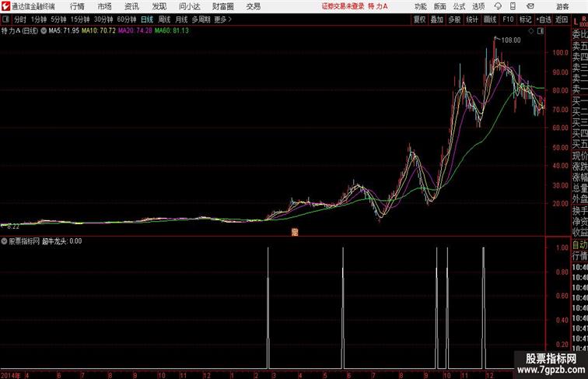Select the 日线 daily period tab
Image resolution: width=588 pixels, height=379 pixels.
click(147, 19)
